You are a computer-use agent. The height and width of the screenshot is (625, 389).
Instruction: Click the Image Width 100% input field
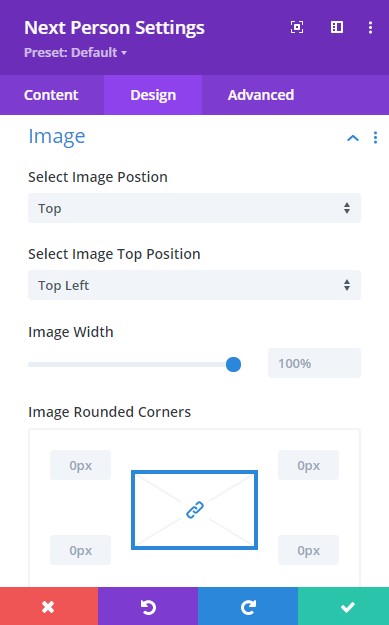click(x=314, y=363)
